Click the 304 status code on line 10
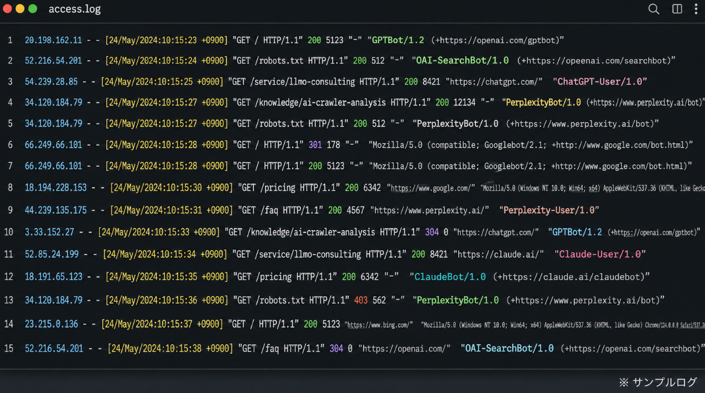This screenshot has height=393, width=705. pos(432,232)
